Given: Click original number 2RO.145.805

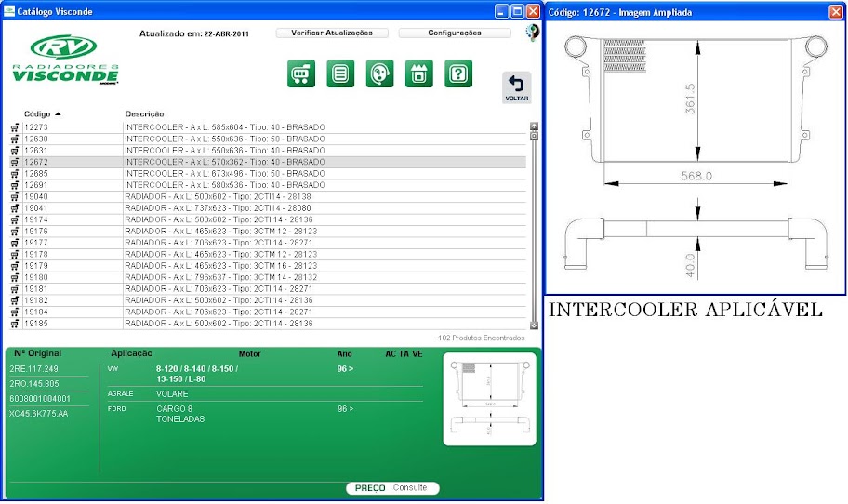Looking at the screenshot, I should coord(34,384).
